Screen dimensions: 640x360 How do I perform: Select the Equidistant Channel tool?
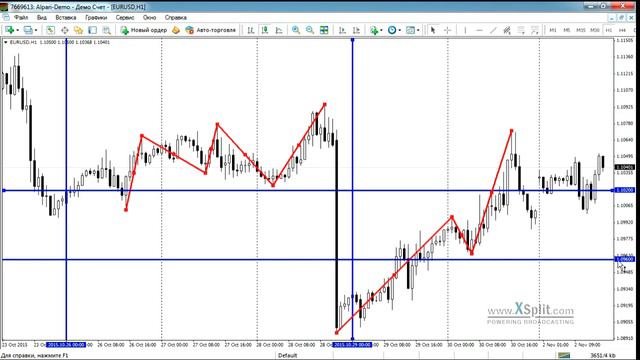(x=507, y=30)
